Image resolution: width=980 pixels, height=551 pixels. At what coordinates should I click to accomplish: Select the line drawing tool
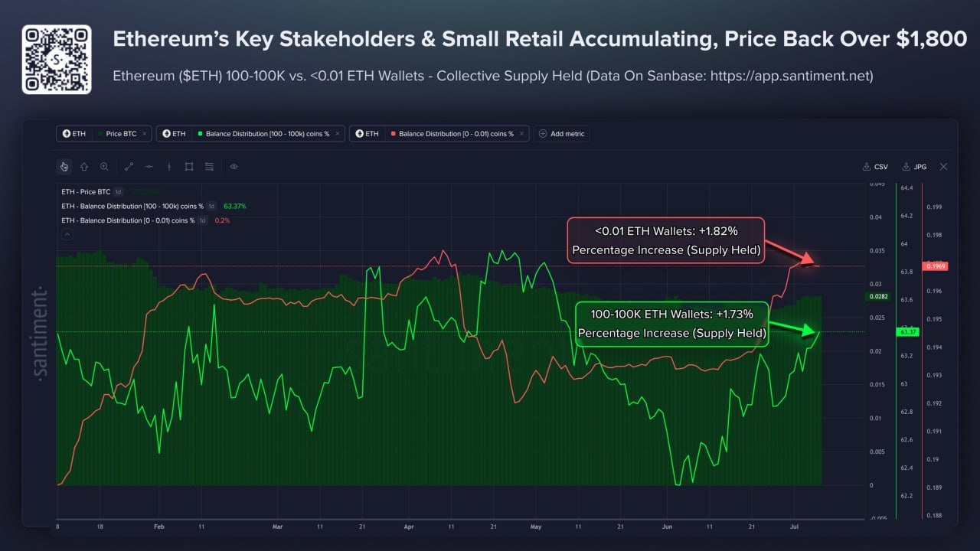(129, 166)
